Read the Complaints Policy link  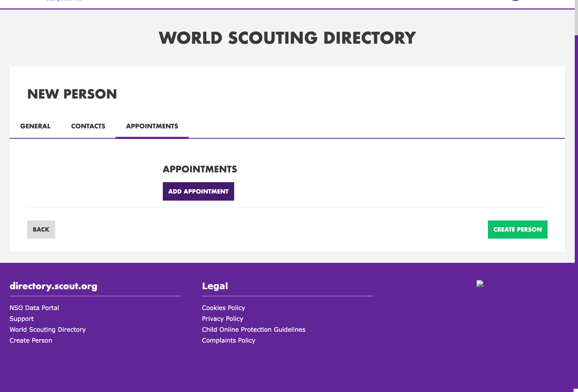pyautogui.click(x=228, y=340)
